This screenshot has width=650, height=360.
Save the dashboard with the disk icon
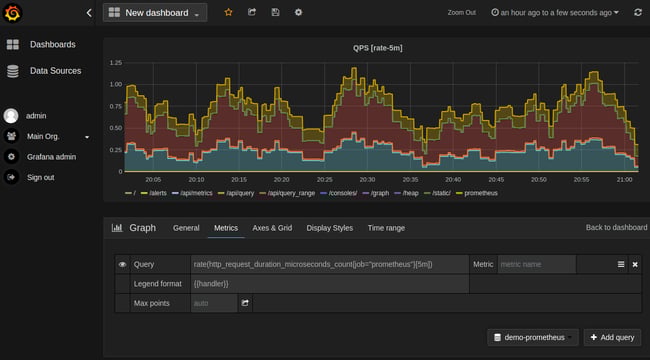tap(275, 12)
